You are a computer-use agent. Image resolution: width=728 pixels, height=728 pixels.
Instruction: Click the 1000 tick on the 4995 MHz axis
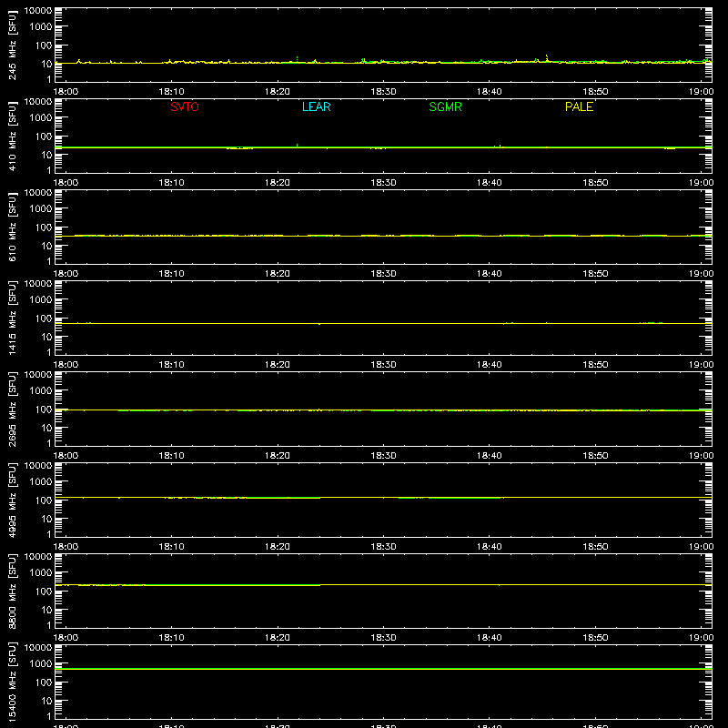pos(41,481)
